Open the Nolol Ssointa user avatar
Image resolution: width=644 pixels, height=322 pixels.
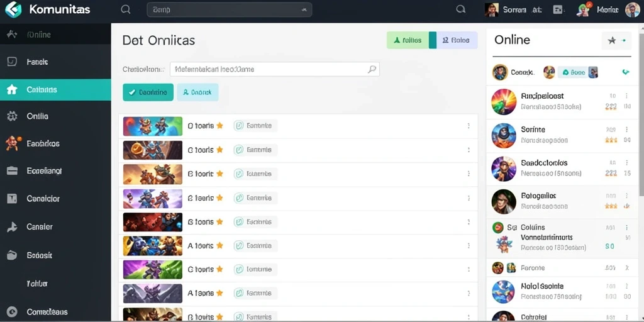pyautogui.click(x=504, y=291)
